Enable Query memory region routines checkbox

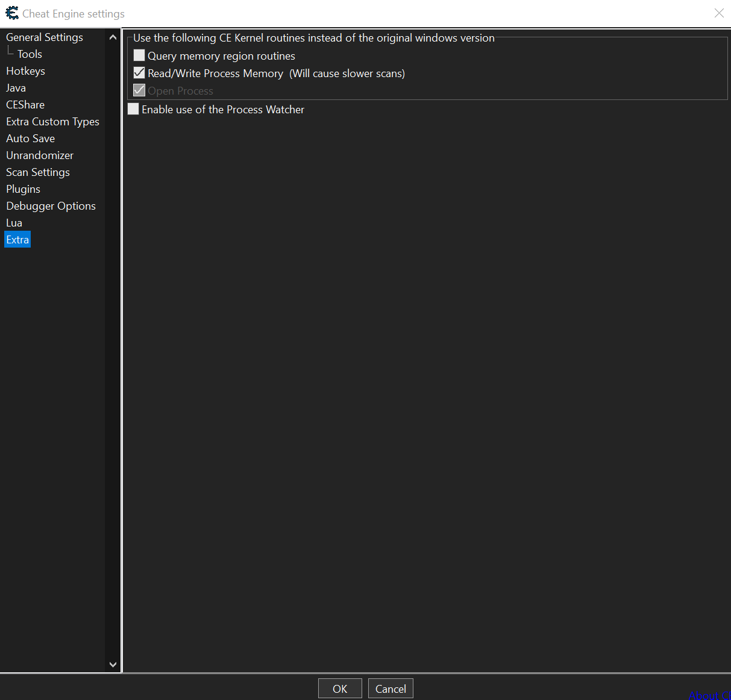139,55
